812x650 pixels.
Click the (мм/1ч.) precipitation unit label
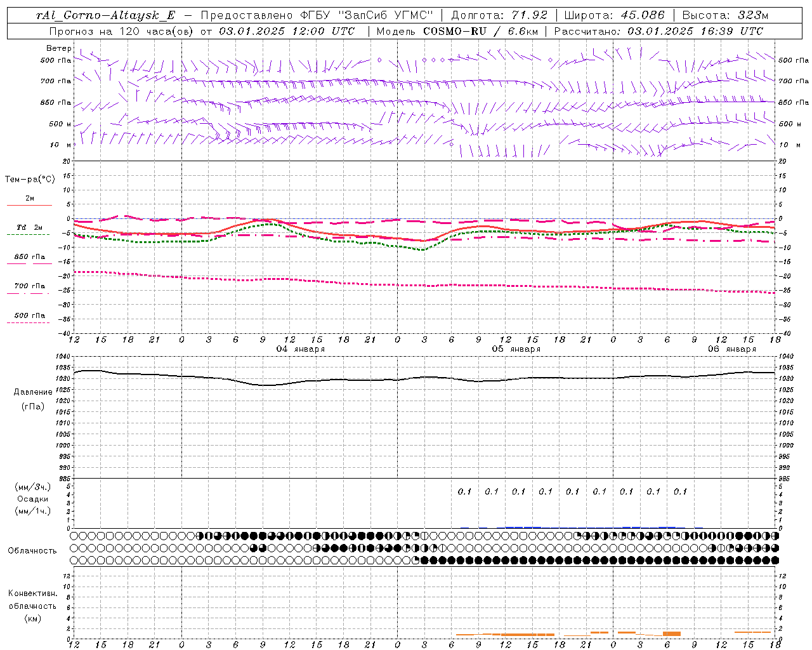click(33, 511)
